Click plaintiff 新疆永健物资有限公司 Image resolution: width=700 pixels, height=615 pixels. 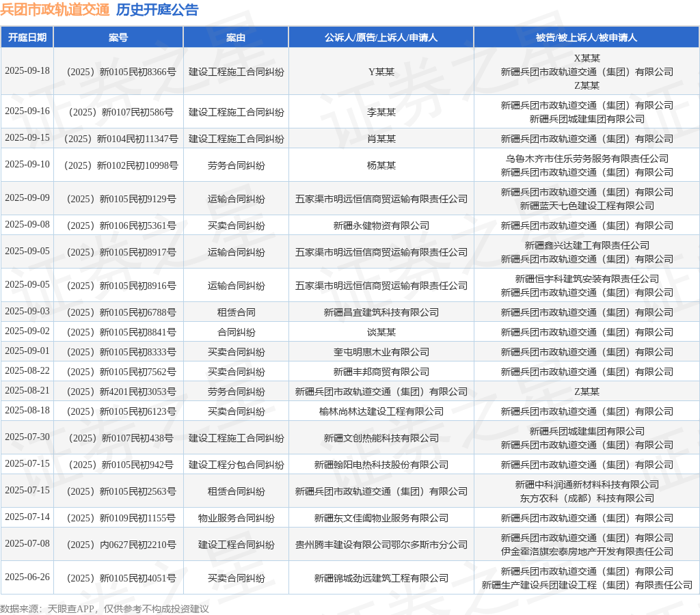coord(381,225)
